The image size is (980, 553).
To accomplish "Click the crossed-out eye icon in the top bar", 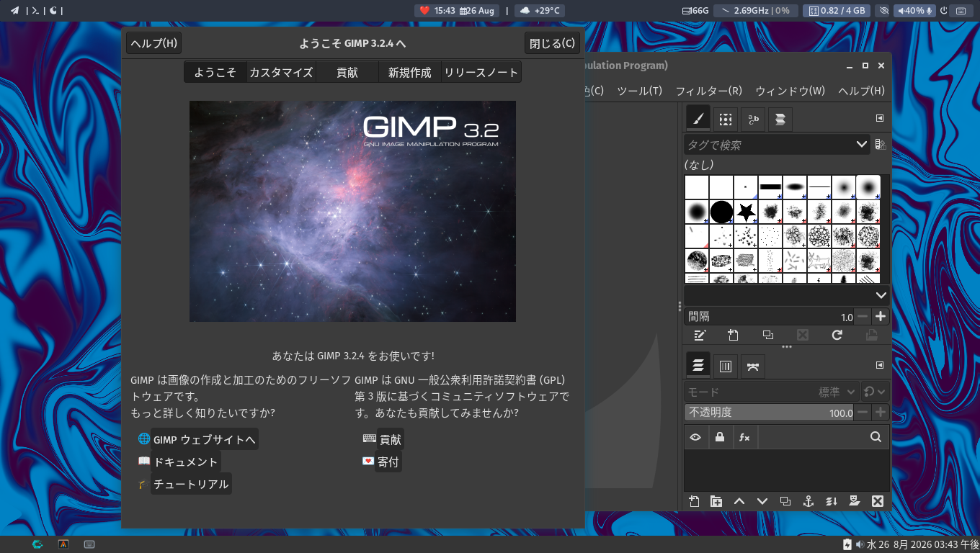I will coord(884,11).
